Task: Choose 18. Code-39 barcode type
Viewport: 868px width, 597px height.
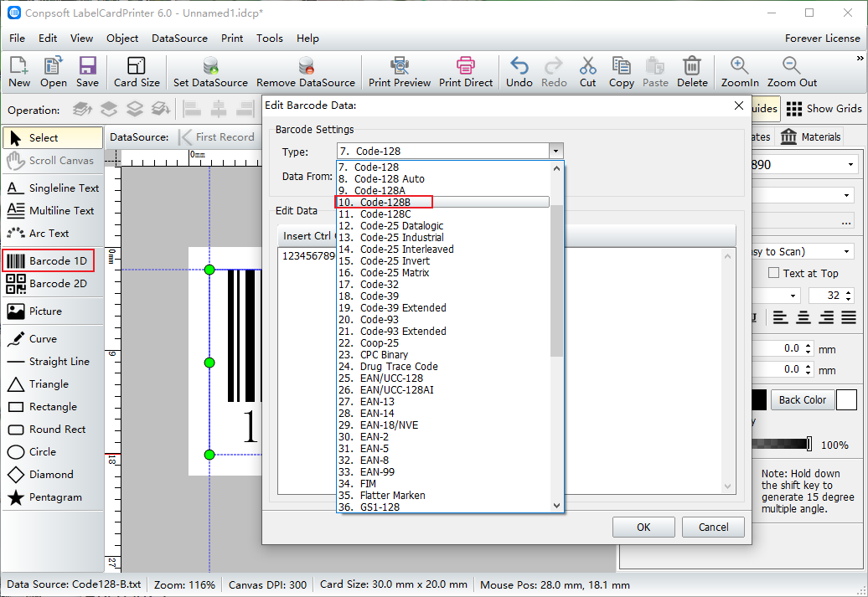Action: [443, 296]
